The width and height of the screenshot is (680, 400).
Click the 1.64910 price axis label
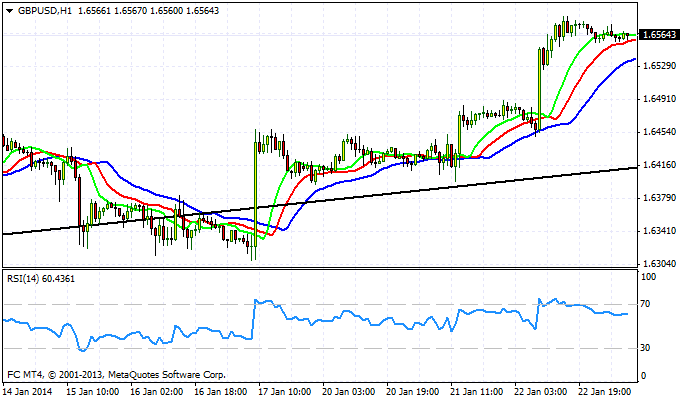pos(660,99)
